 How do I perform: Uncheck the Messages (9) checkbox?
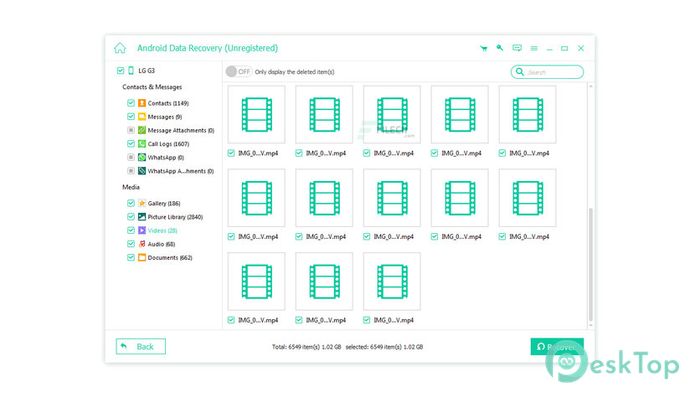pyautogui.click(x=131, y=117)
